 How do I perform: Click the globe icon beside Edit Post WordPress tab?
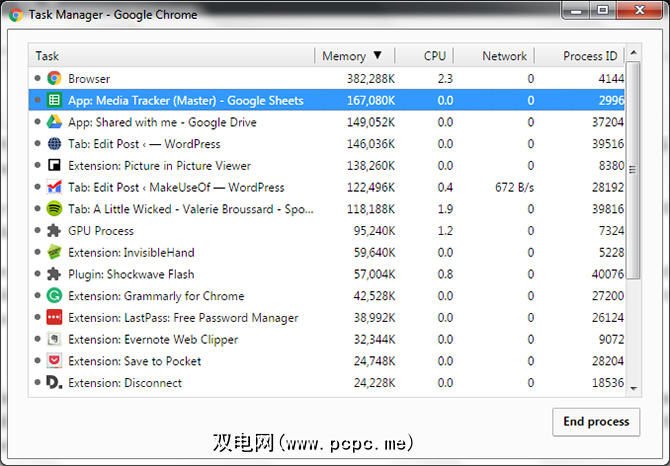pos(54,144)
